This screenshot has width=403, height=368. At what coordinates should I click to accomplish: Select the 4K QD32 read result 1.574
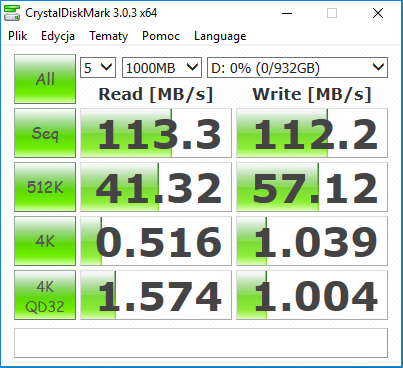[x=156, y=295]
